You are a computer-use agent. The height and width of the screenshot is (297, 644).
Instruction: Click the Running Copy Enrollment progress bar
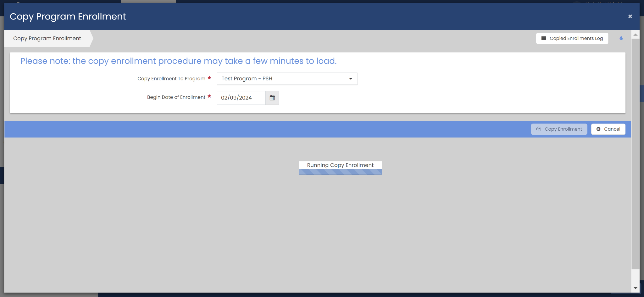pyautogui.click(x=340, y=172)
